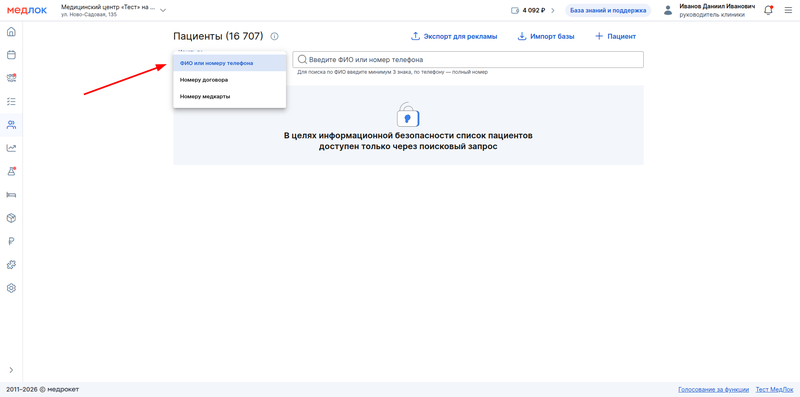Select 'ФИО или номеру телефона' option
The height and width of the screenshot is (397, 800).
230,63
